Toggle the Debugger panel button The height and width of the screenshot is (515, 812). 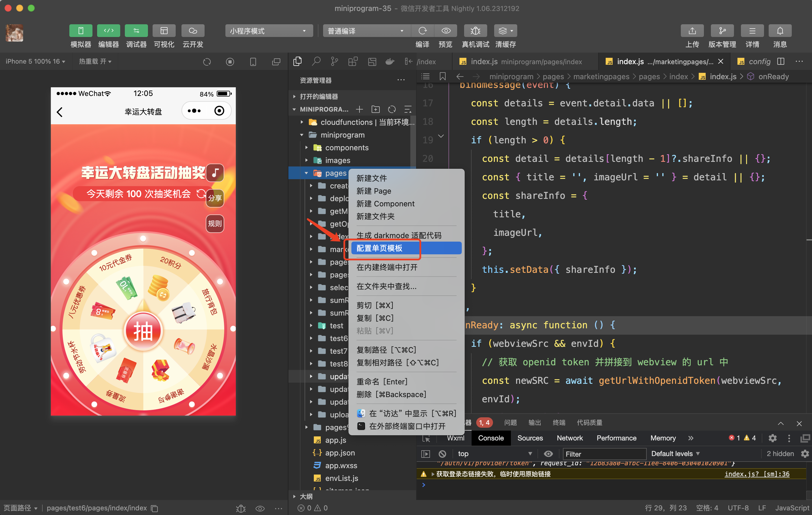point(136,31)
